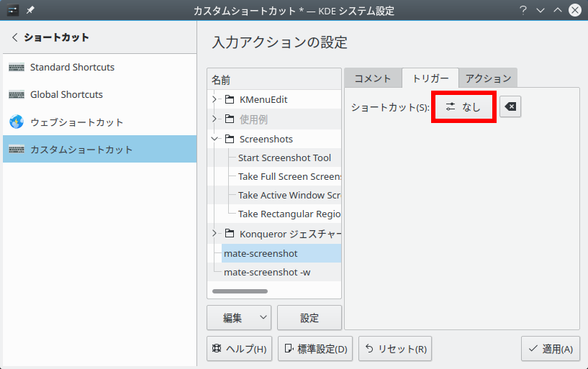Open ウェブショートカット in sidebar
The width and height of the screenshot is (588, 369).
100,122
